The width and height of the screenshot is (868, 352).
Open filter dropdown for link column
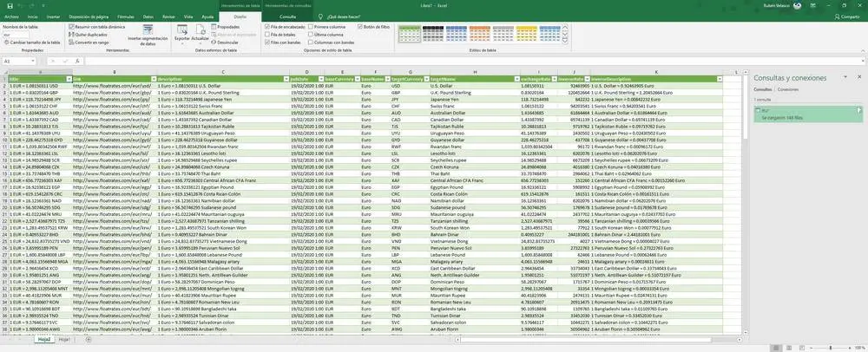153,80
